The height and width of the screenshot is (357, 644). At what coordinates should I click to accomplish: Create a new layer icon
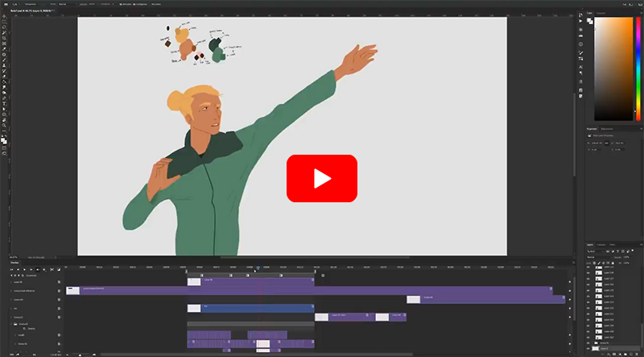click(631, 354)
